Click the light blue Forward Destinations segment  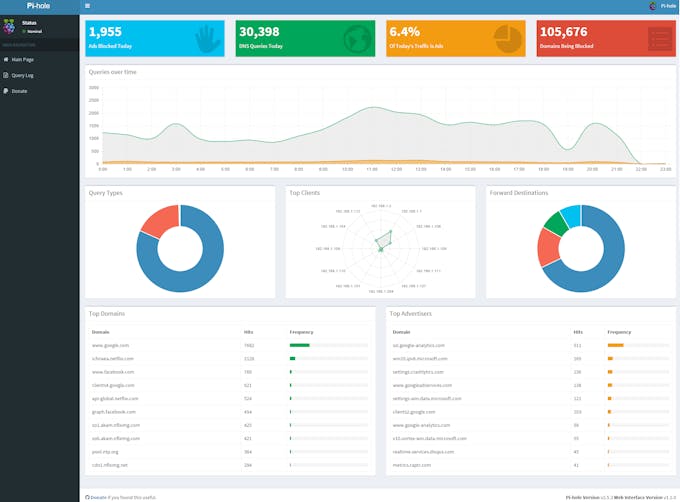[571, 214]
